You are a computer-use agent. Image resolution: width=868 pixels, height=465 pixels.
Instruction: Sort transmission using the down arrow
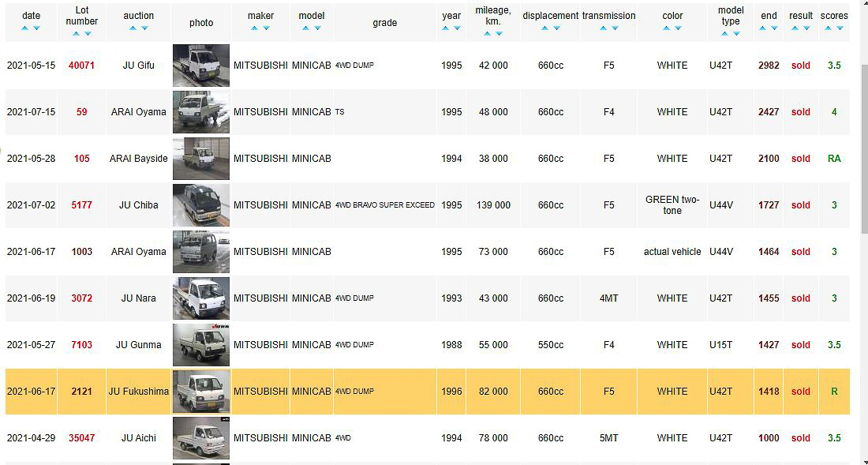pyautogui.click(x=615, y=28)
